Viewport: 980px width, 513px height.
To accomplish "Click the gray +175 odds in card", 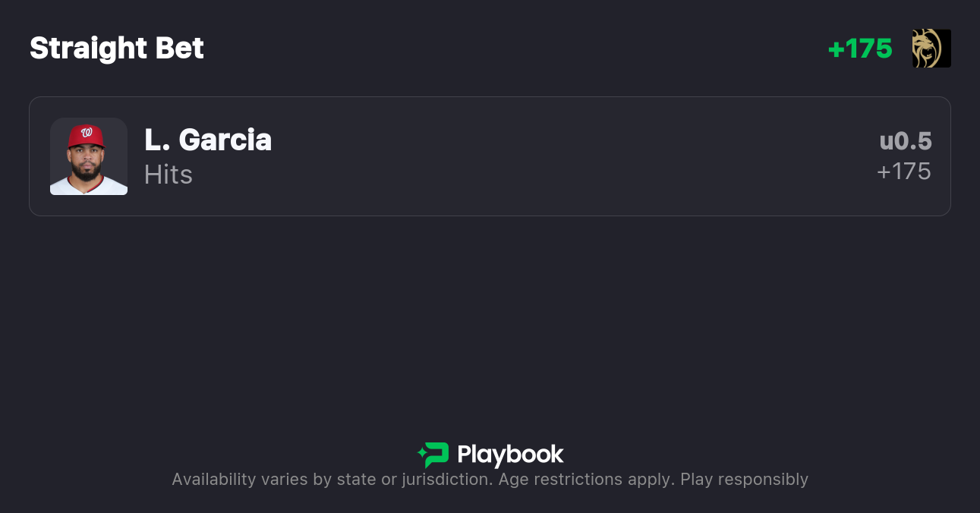I will [x=904, y=172].
